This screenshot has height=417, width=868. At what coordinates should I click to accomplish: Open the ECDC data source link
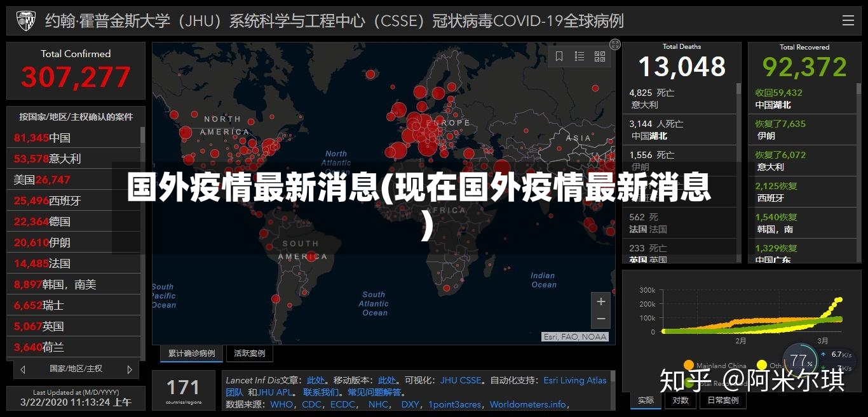coord(342,404)
